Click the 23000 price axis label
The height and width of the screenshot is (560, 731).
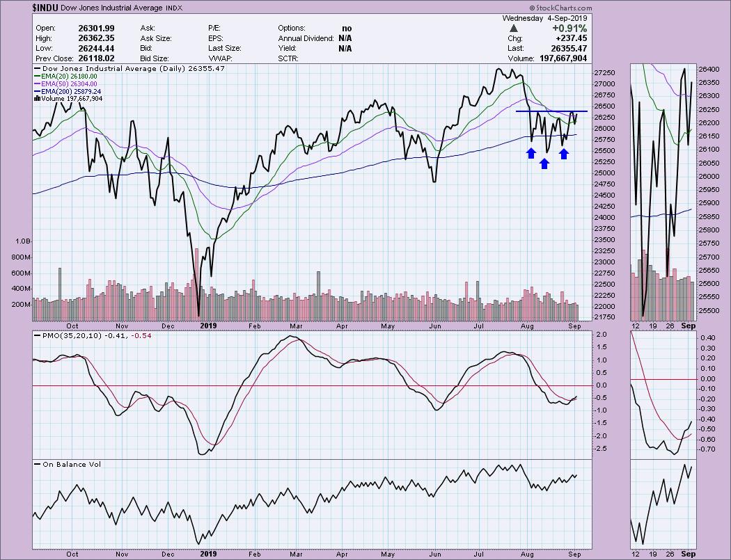coord(604,262)
